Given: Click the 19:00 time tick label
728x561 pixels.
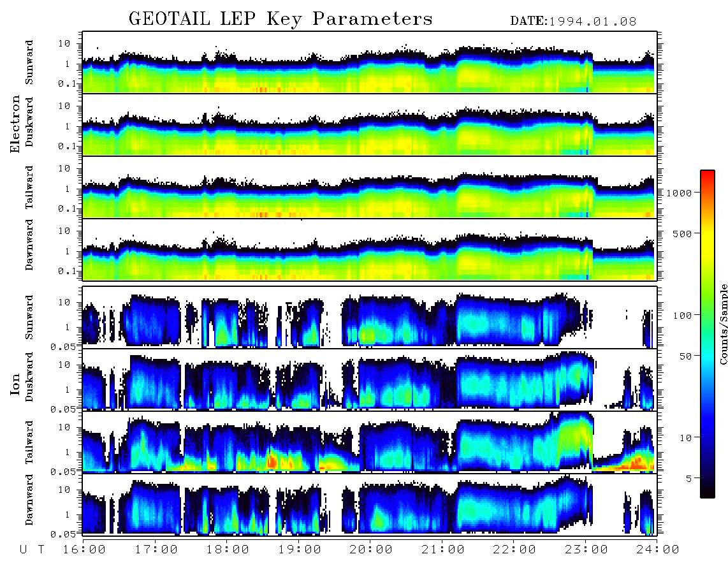Looking at the screenshot, I should click(x=300, y=550).
